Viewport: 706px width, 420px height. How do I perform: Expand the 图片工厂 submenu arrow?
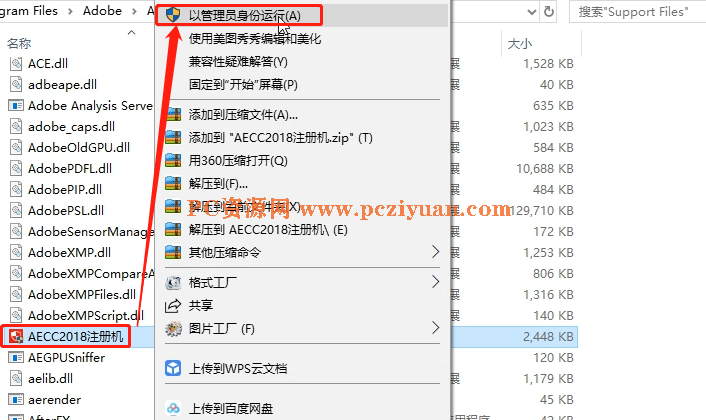tap(435, 328)
